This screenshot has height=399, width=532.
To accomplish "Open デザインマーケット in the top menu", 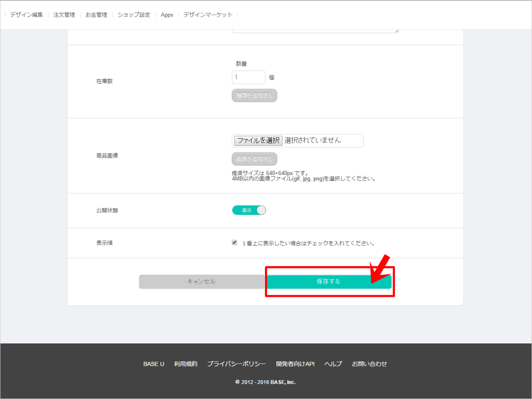I will [x=208, y=15].
